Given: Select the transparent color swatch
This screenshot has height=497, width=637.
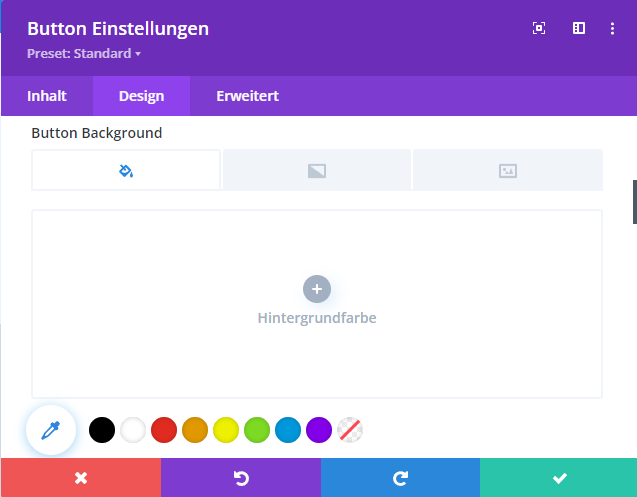Looking at the screenshot, I should pos(350,430).
